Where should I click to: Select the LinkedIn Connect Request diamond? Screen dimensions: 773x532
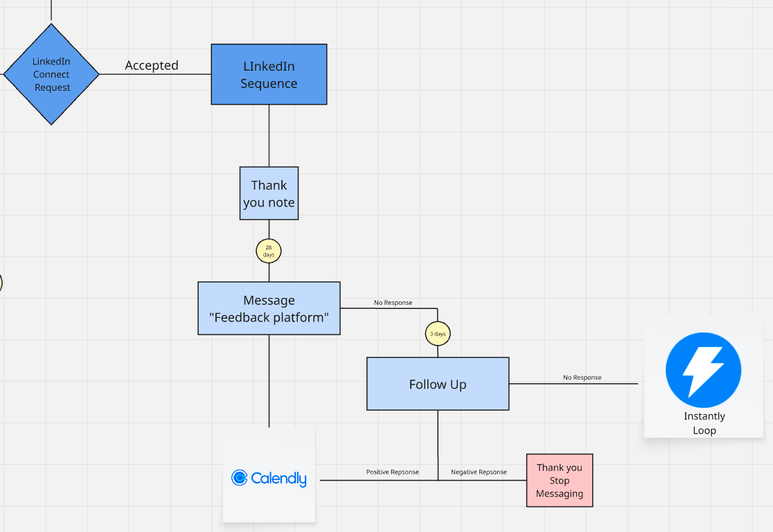(x=51, y=74)
